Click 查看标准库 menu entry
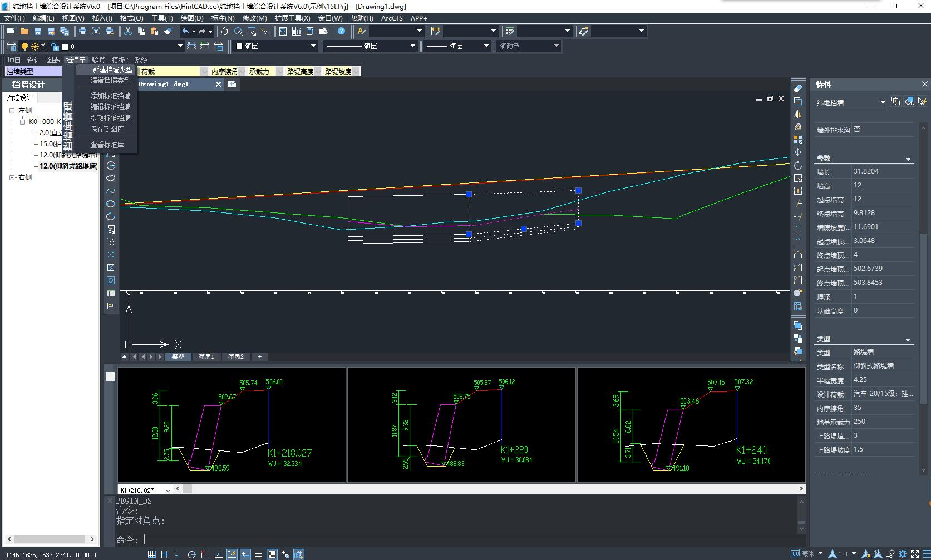 tap(107, 145)
